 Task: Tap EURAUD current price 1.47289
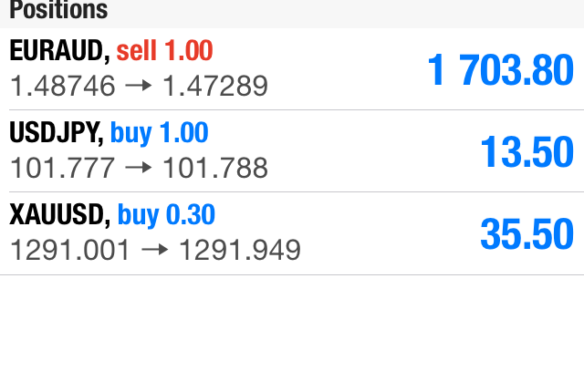[215, 87]
